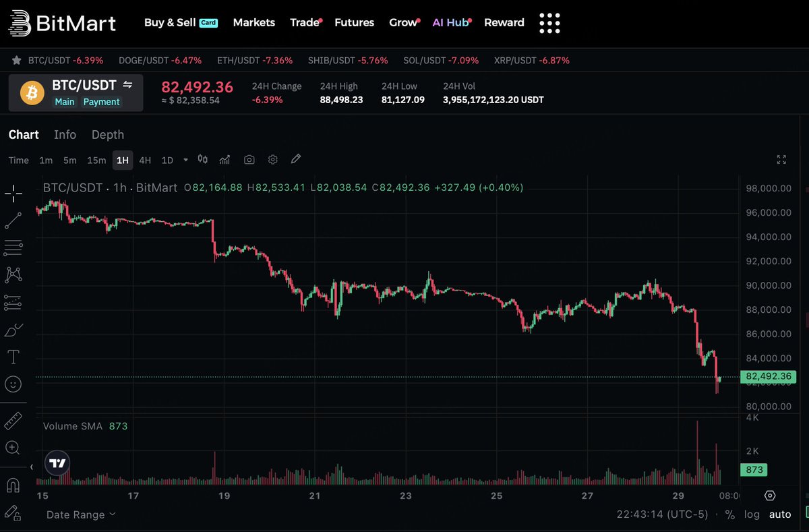The image size is (809, 532).
Task: Click the BitMart apps grid icon
Action: 549,22
